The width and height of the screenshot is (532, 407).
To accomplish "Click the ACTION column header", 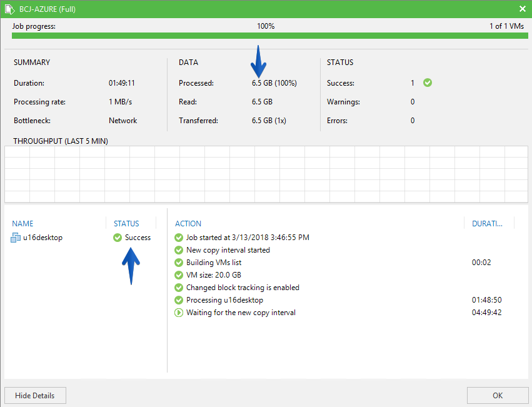I will coord(188,224).
